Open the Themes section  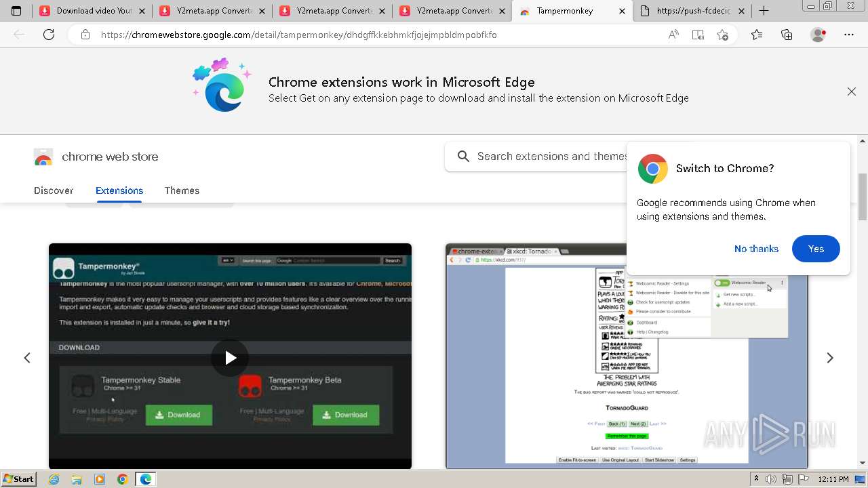coord(182,190)
